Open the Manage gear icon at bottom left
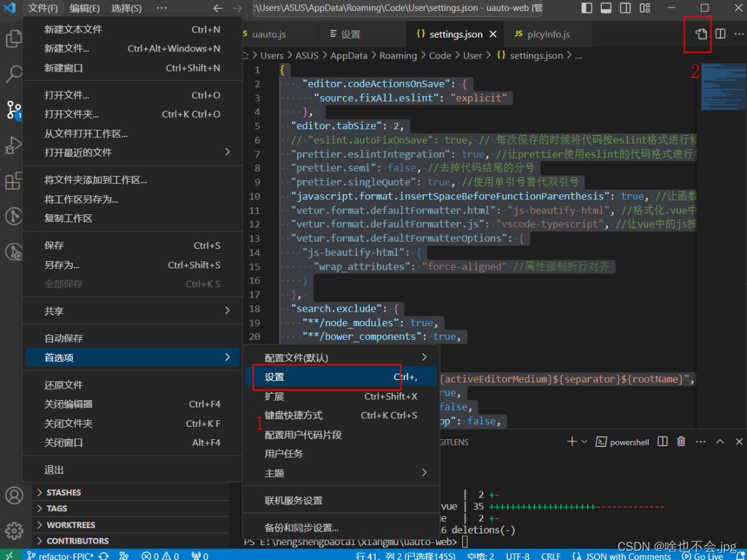Image resolution: width=747 pixels, height=560 pixels. 14,531
